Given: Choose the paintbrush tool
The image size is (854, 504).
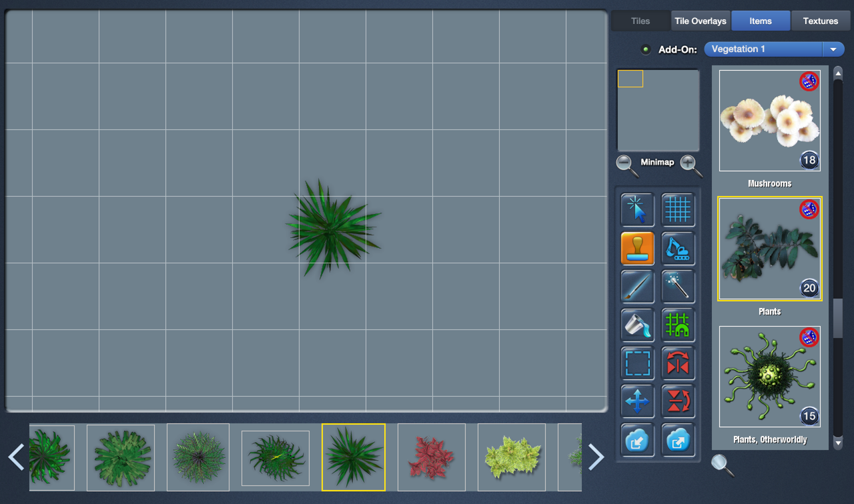Looking at the screenshot, I should point(637,287).
